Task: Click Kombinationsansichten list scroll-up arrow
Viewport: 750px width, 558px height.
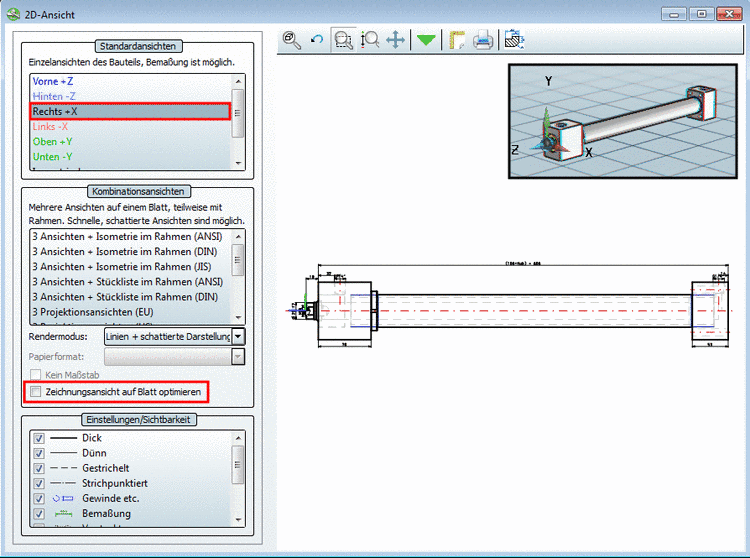Action: click(x=238, y=236)
